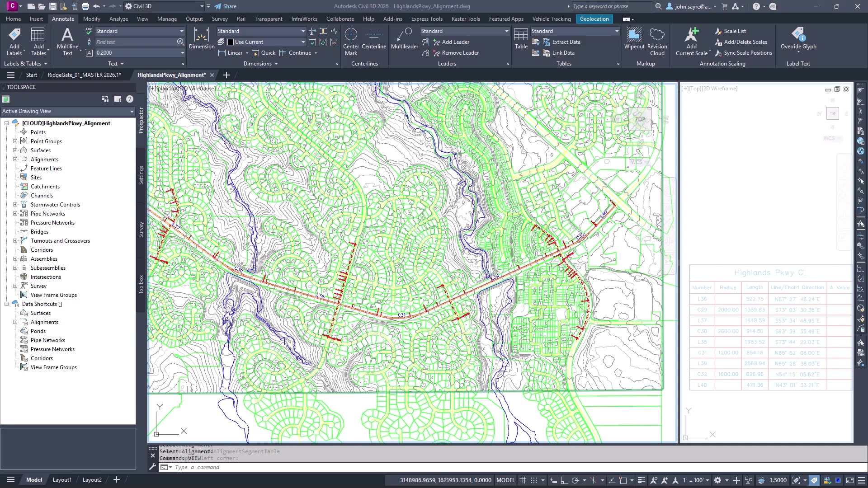Open the Analyze ribbon tab
Viewport: 868px width, 488px height.
[x=118, y=19]
